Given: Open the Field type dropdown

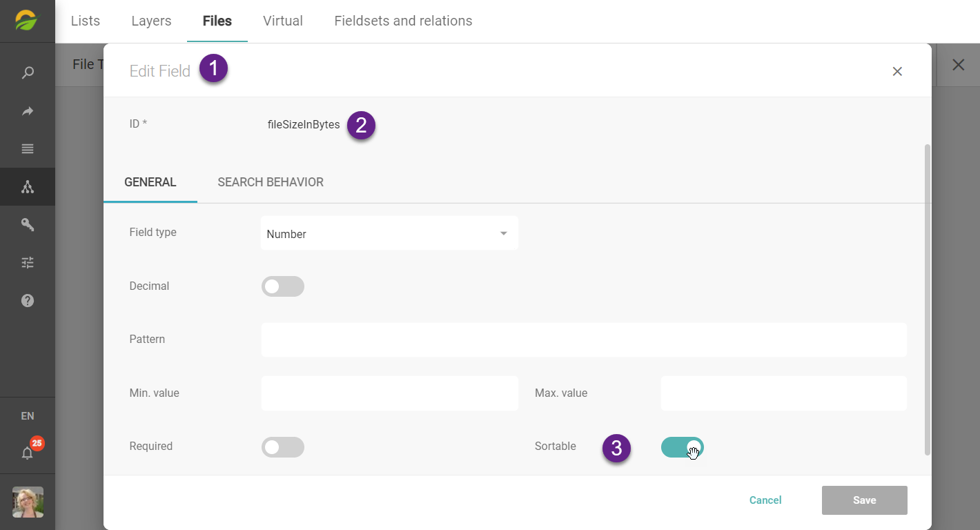Looking at the screenshot, I should (389, 234).
